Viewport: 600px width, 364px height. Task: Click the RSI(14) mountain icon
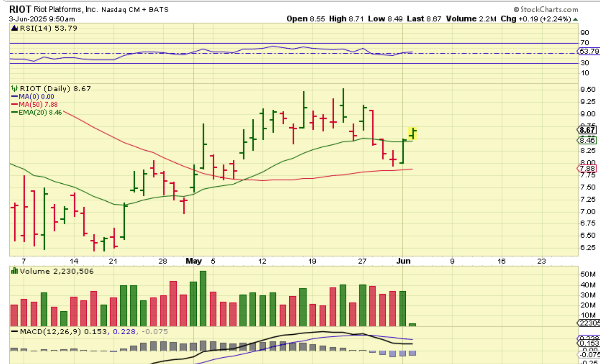14,28
